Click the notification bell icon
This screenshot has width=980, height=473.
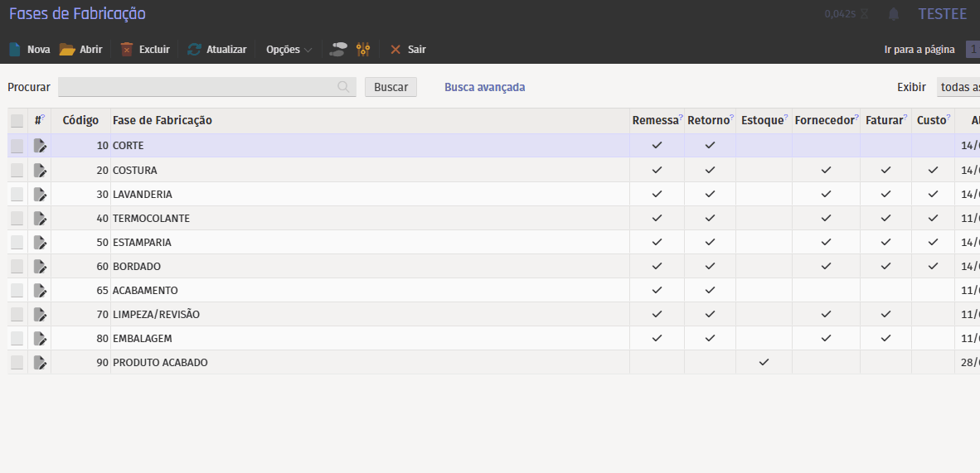(894, 14)
